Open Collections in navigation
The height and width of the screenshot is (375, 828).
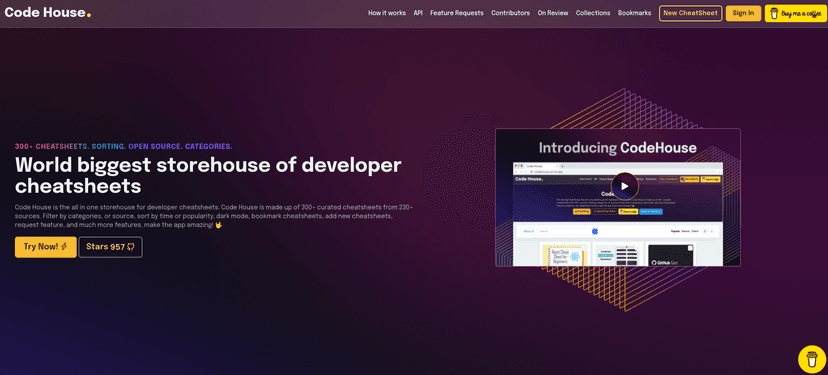(593, 13)
